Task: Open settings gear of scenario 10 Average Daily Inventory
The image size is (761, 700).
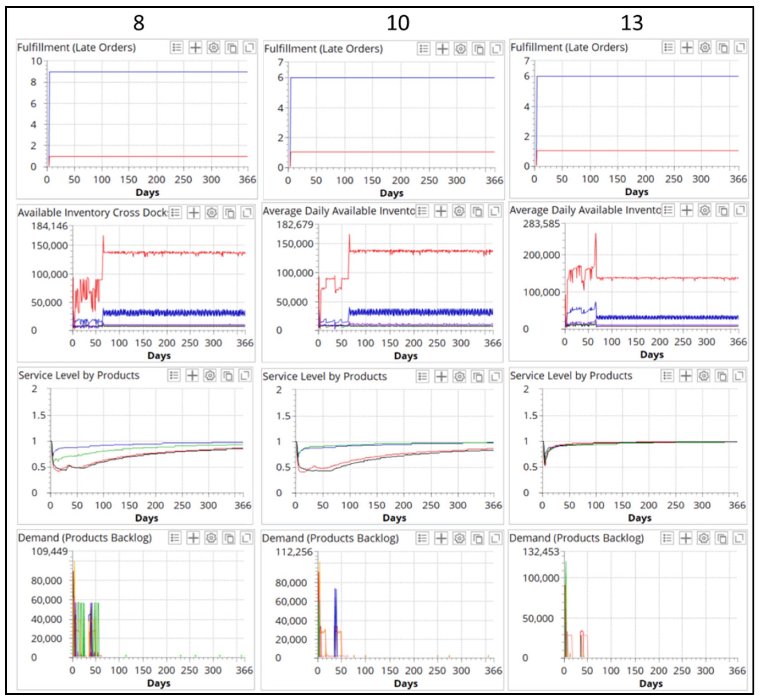Action: 459,211
